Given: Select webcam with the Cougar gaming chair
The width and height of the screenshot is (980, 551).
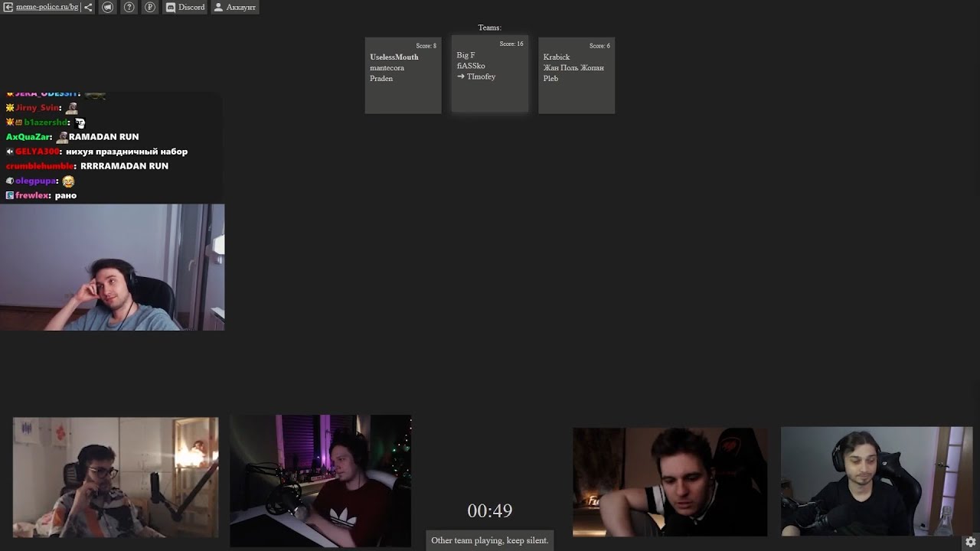Looking at the screenshot, I should [670, 482].
